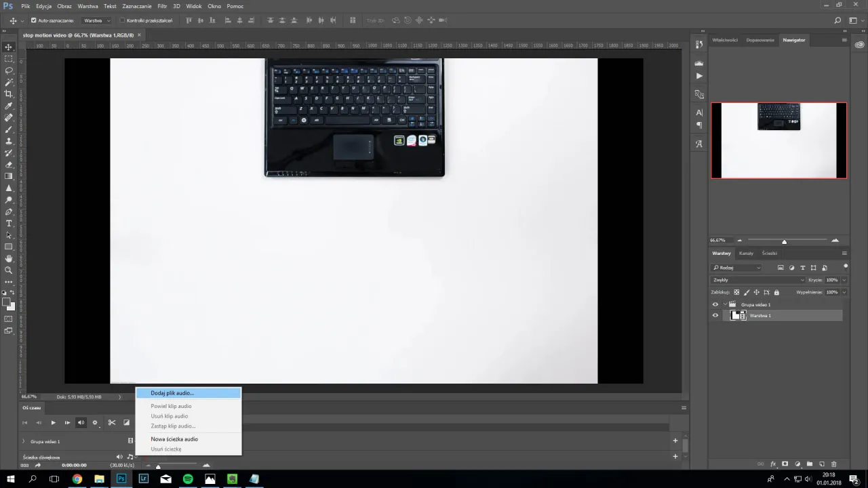Select the Move tool in the toolbox
Screen dimensions: 868x488
[x=9, y=47]
